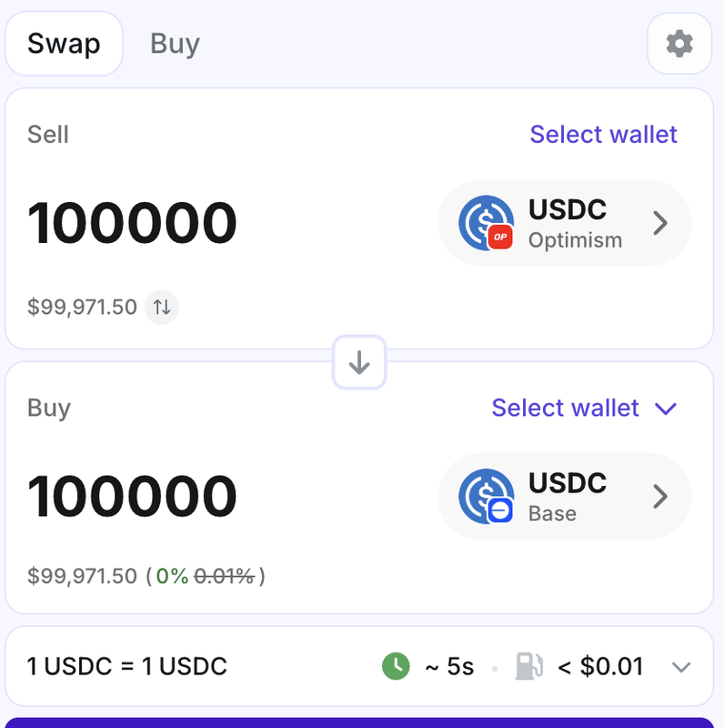The height and width of the screenshot is (728, 724).
Task: Switch to the Swap tab
Action: pyautogui.click(x=64, y=44)
